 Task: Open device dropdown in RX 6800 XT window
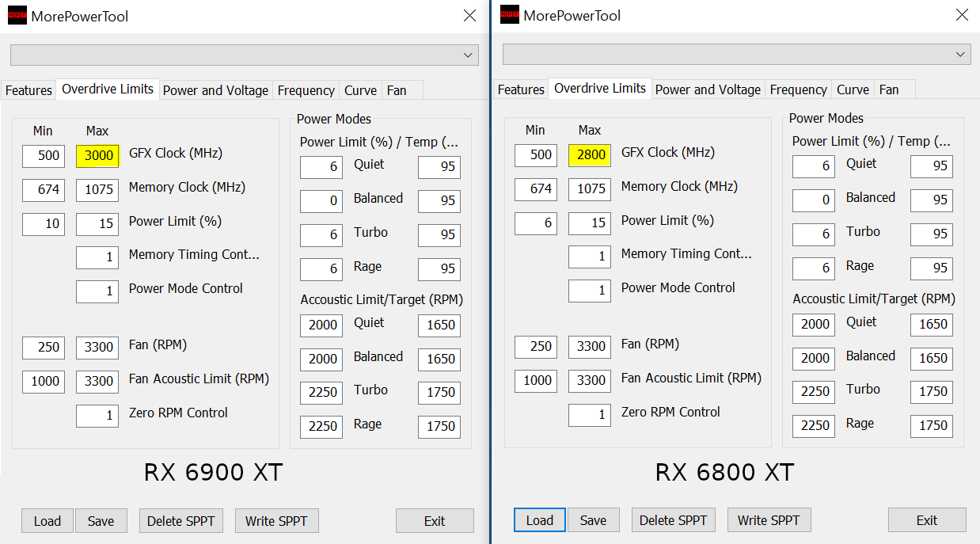click(737, 54)
